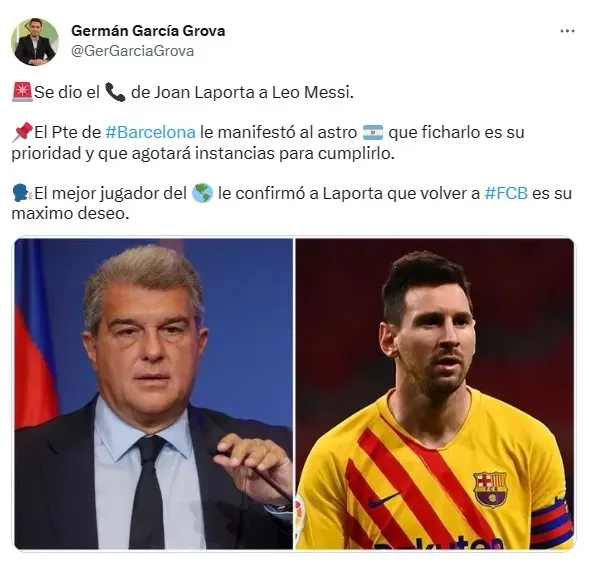Open the right photo of player in yellow jersey

click(435, 394)
